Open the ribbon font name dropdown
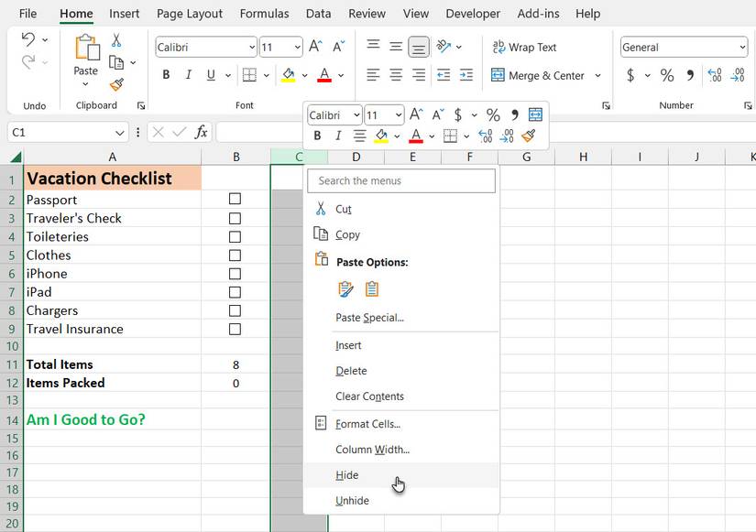Screen dimensions: 756x532 coord(252,48)
